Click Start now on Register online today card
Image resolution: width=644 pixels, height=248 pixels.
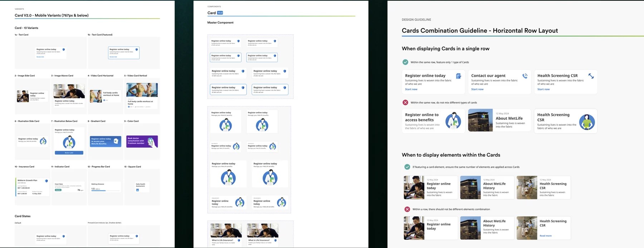point(411,89)
